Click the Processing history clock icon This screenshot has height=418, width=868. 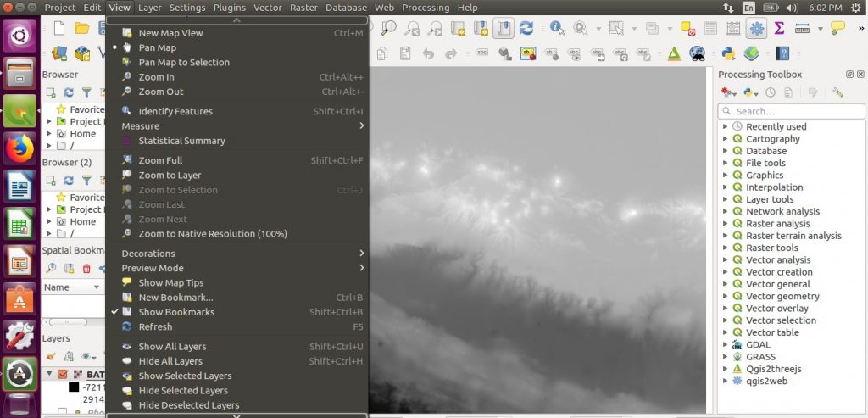click(770, 92)
